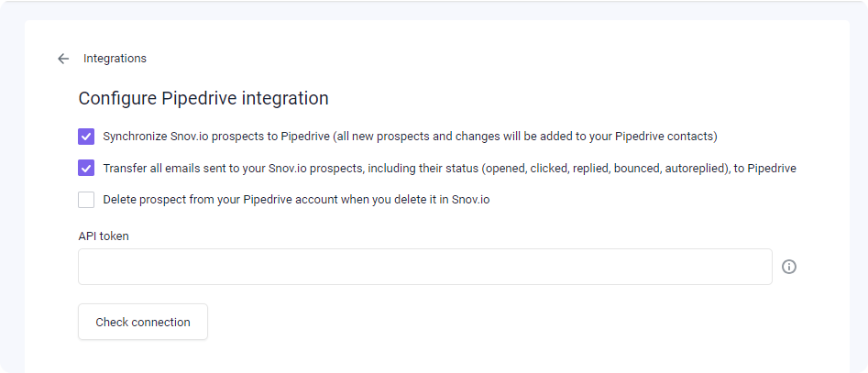
Task: Click the Check connection button
Action: (143, 322)
